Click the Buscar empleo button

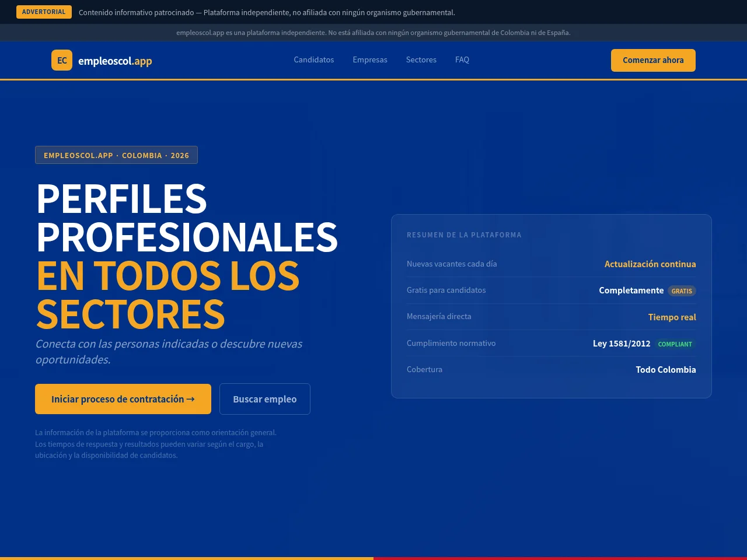pos(265,399)
